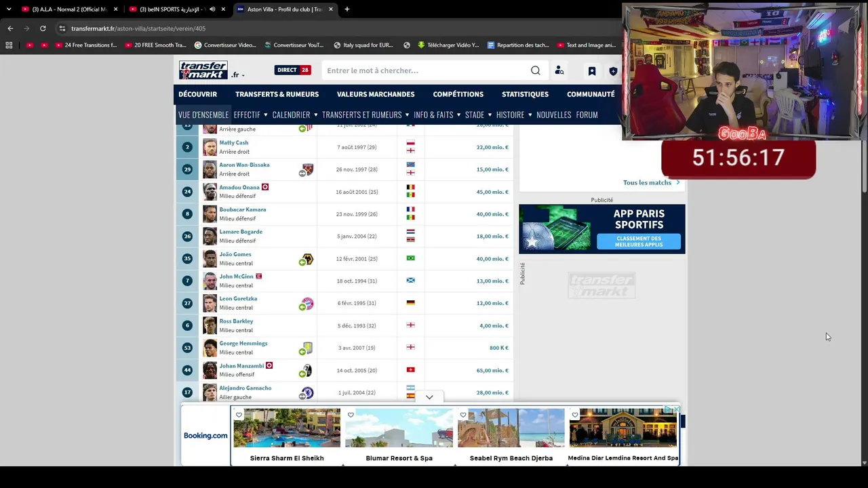The width and height of the screenshot is (868, 488).
Task: Go to the NOUVELLES tab
Action: tap(554, 115)
